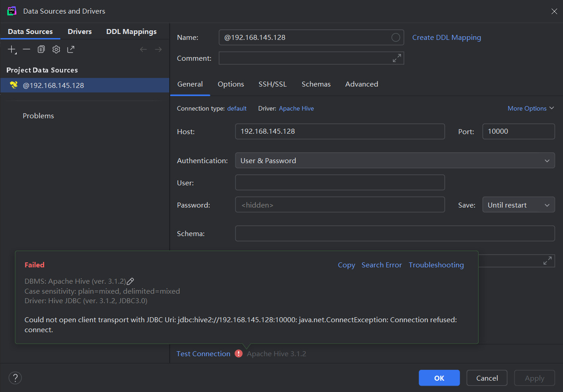
Task: Click the User input field
Action: click(x=340, y=183)
